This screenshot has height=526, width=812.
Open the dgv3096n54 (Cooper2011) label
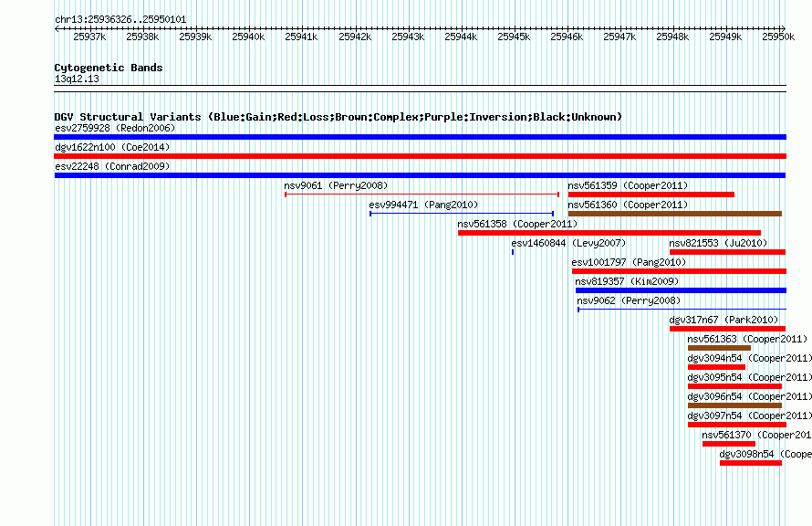pos(749,396)
